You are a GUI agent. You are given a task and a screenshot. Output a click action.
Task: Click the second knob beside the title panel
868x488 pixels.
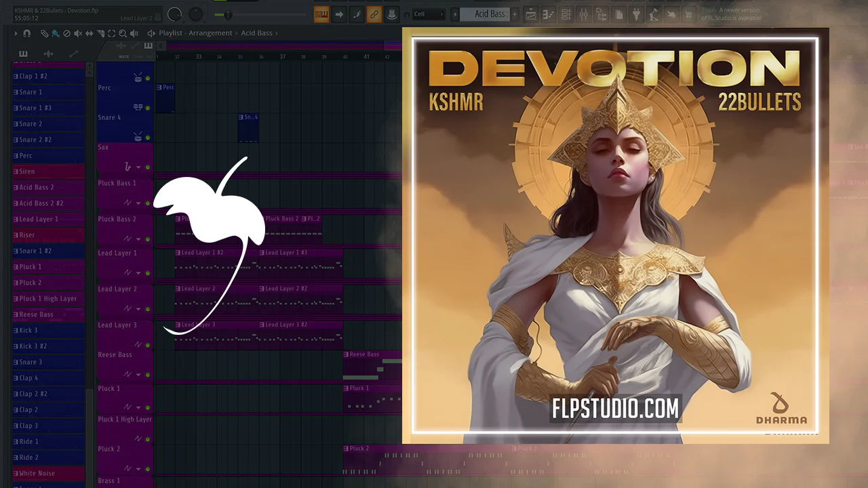(x=196, y=14)
